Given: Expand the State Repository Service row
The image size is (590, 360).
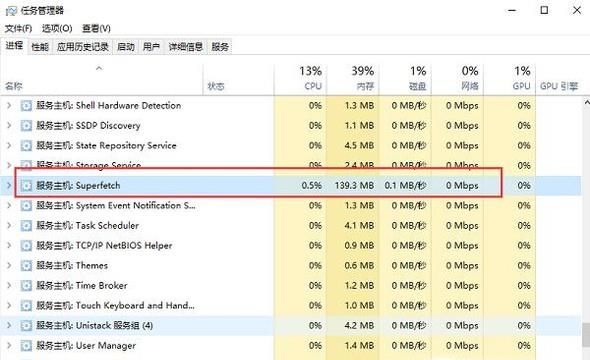Looking at the screenshot, I should 9,146.
